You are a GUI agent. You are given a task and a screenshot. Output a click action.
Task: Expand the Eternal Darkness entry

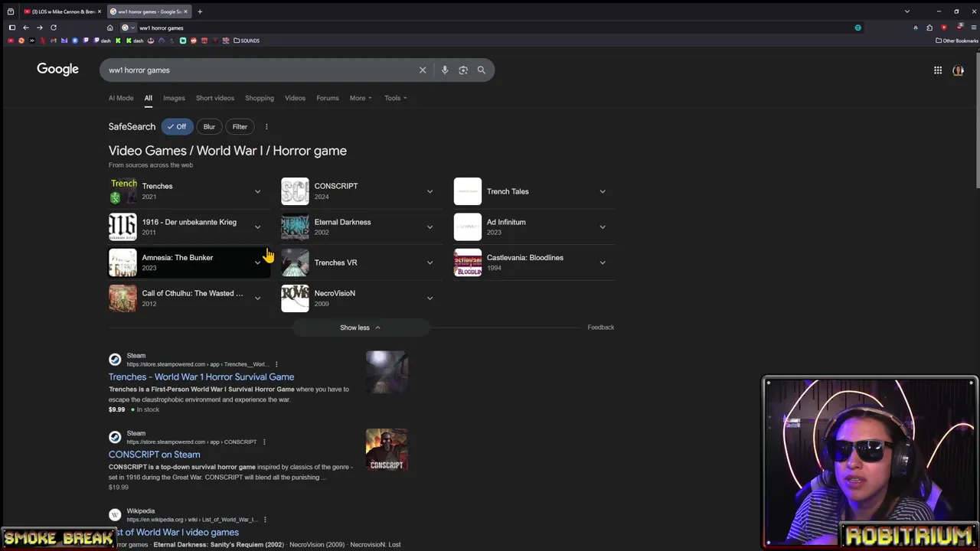click(430, 227)
